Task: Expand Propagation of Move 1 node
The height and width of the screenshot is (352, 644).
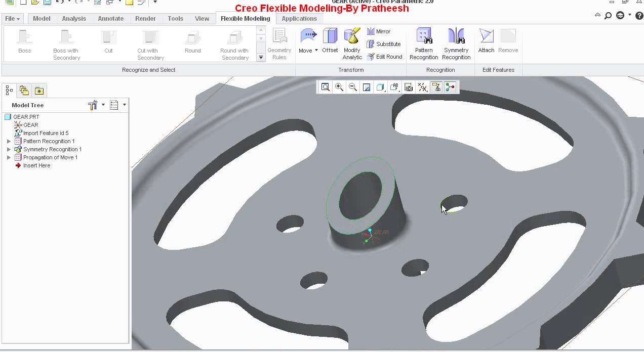Action: [x=9, y=157]
